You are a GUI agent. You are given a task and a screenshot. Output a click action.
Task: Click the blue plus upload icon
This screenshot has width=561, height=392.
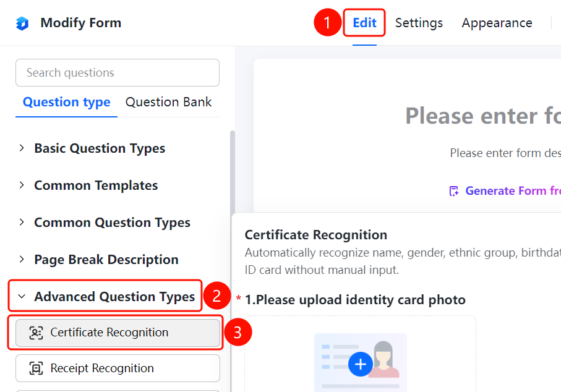360,364
